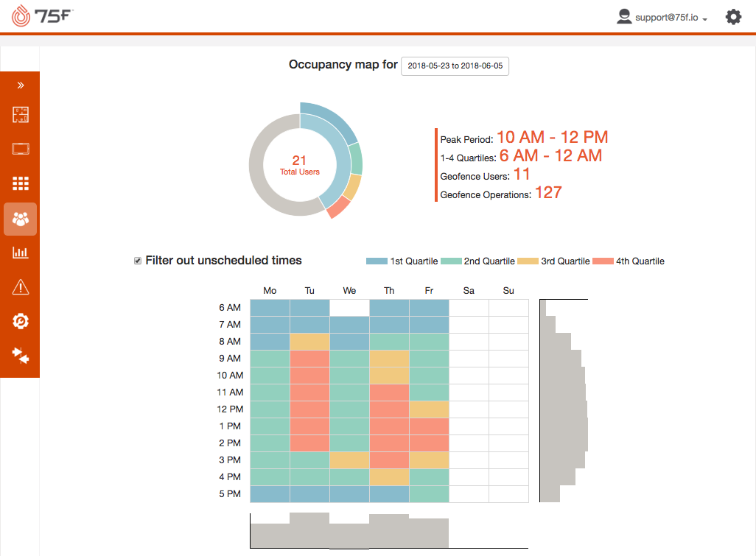This screenshot has height=556, width=756.
Task: Expand the sidebar with double chevron
Action: 20,85
